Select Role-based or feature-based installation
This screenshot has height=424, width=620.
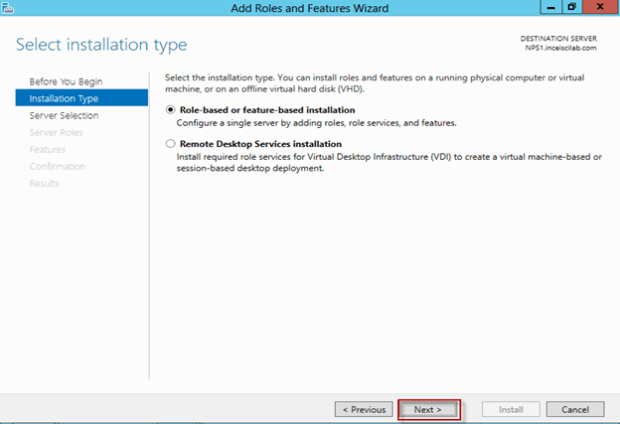click(x=170, y=110)
